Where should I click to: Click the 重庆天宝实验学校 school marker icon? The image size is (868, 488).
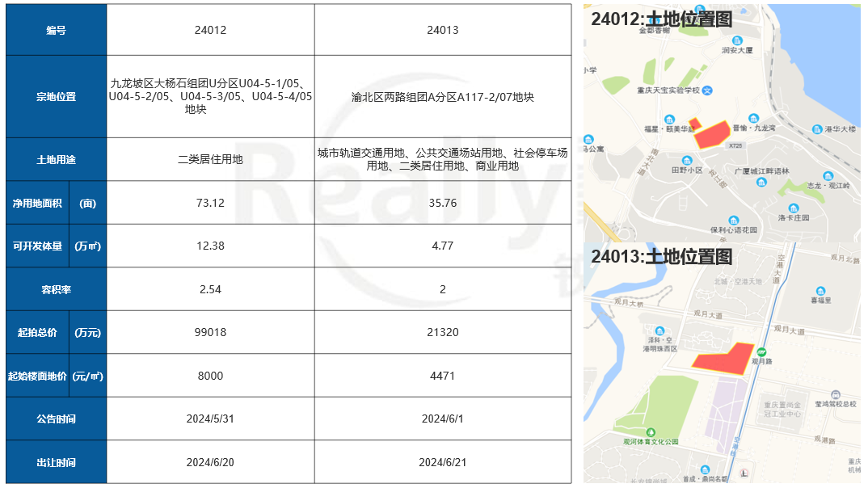707,90
